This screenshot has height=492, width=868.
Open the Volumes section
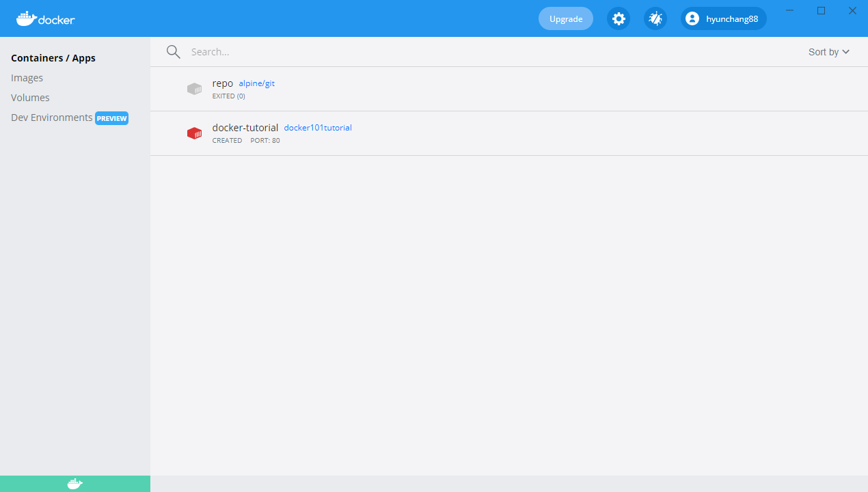pyautogui.click(x=30, y=98)
